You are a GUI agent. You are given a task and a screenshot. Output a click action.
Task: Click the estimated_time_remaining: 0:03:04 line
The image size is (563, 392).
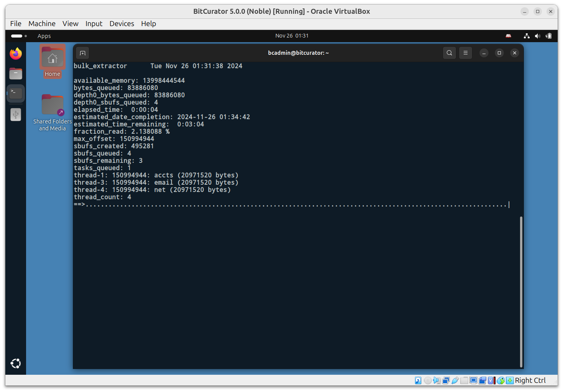point(139,124)
